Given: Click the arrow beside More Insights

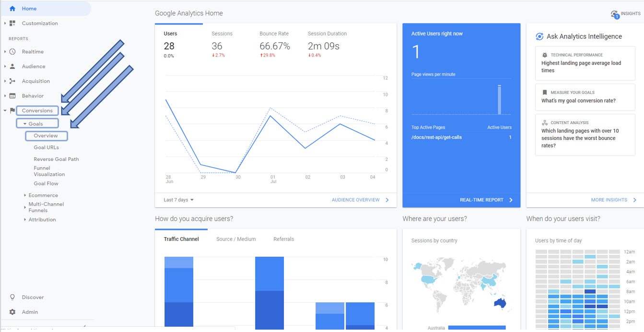Looking at the screenshot, I should [x=635, y=200].
